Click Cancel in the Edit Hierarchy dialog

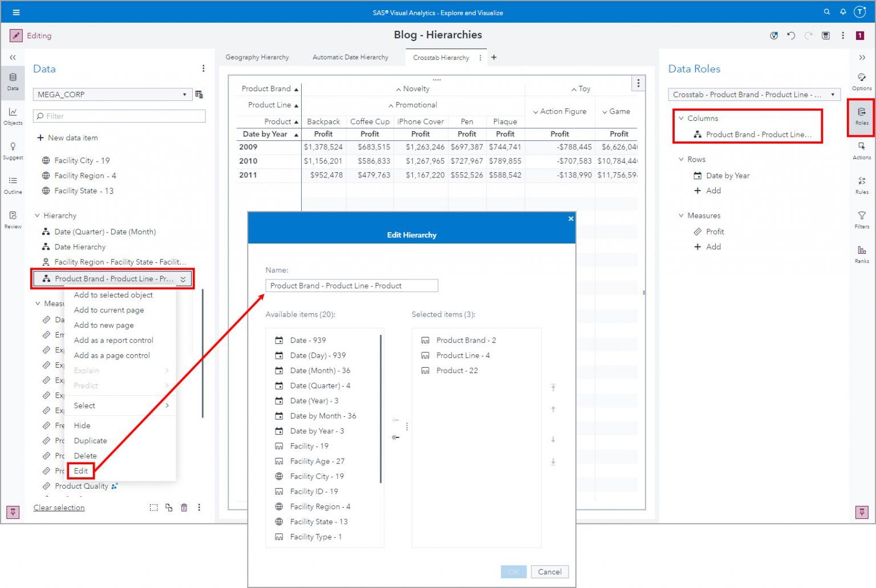point(549,571)
